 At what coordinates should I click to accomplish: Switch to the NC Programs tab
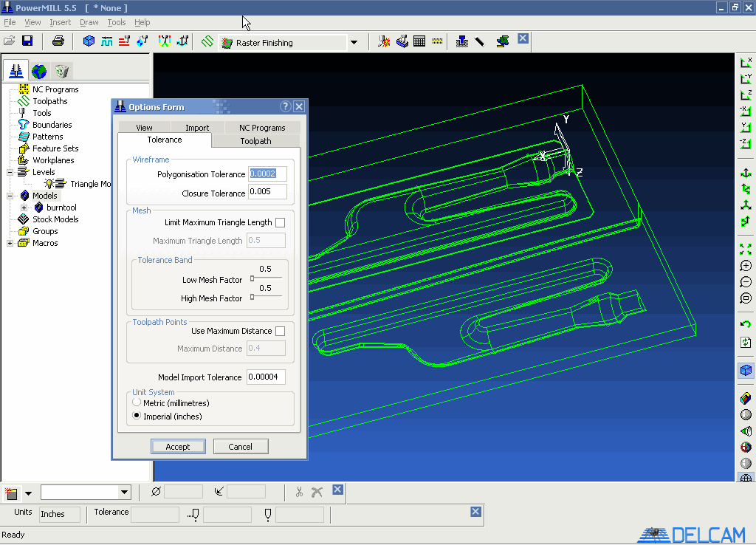point(262,127)
